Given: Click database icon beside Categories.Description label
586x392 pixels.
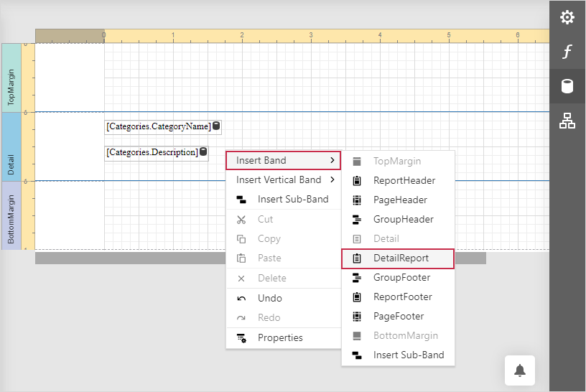Looking at the screenshot, I should (203, 152).
